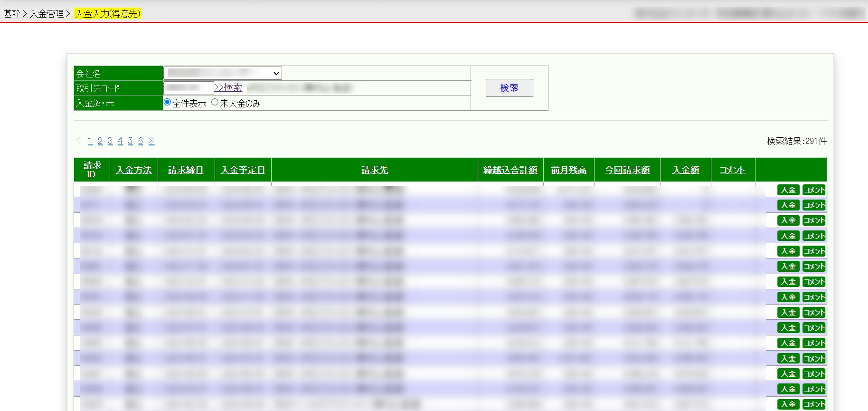Go to results page 1

(x=90, y=141)
